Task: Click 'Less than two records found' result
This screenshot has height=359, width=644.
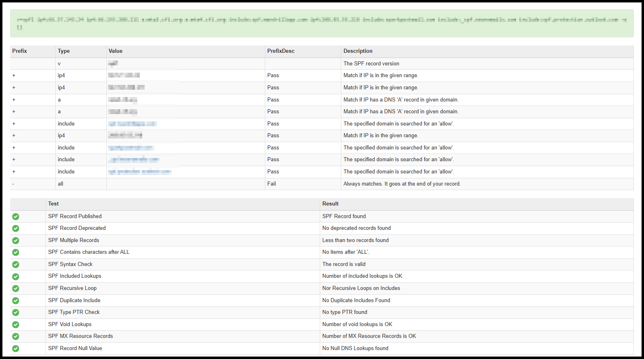Action: click(x=356, y=240)
